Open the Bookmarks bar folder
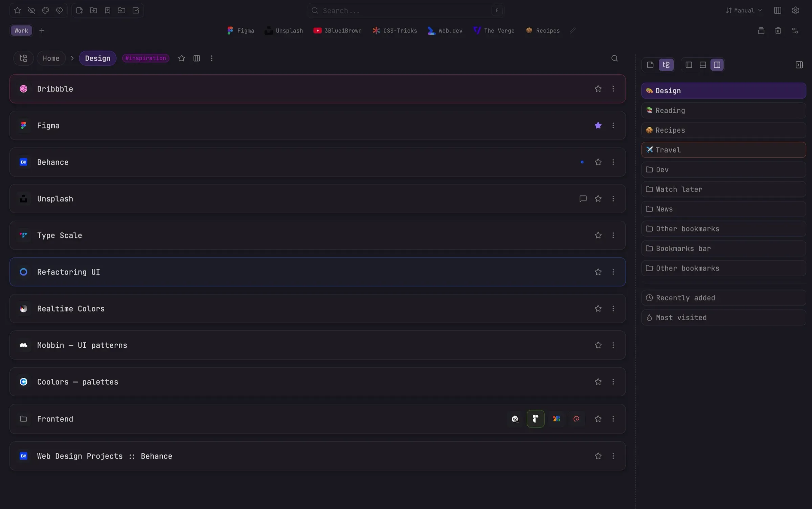The width and height of the screenshot is (812, 509). pyautogui.click(x=724, y=249)
